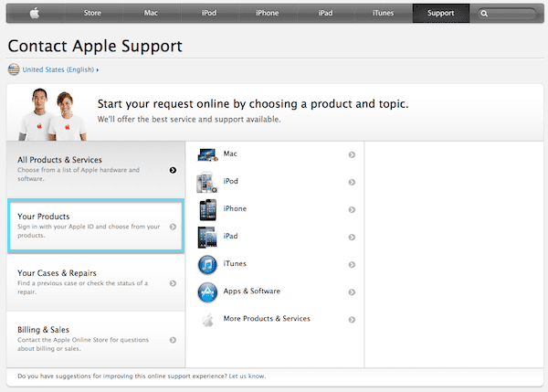Click 'Contact the Apple Online Store' description

tap(83, 344)
